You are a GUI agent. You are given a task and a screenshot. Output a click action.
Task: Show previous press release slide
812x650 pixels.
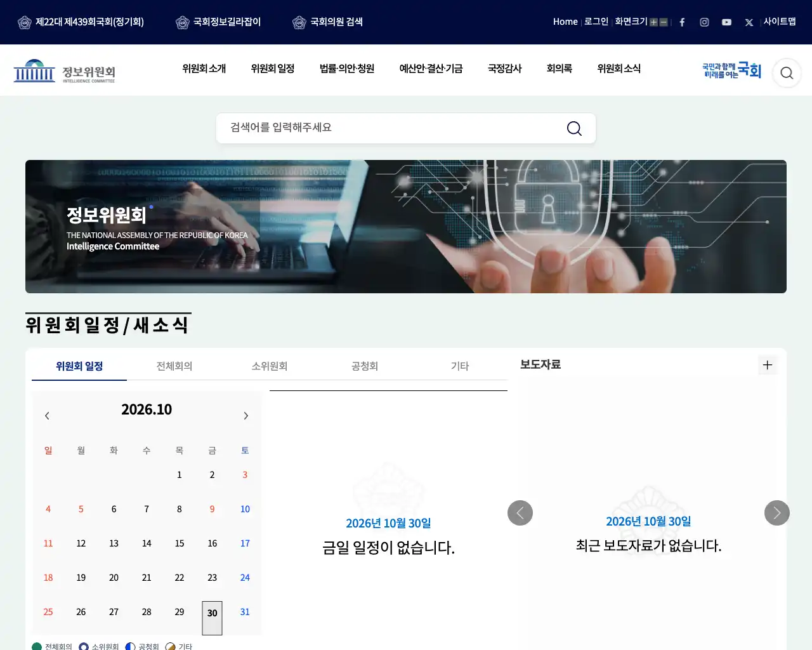point(520,513)
